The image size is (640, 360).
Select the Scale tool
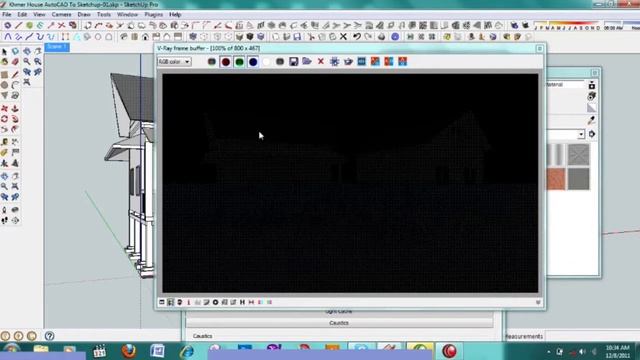4,129
